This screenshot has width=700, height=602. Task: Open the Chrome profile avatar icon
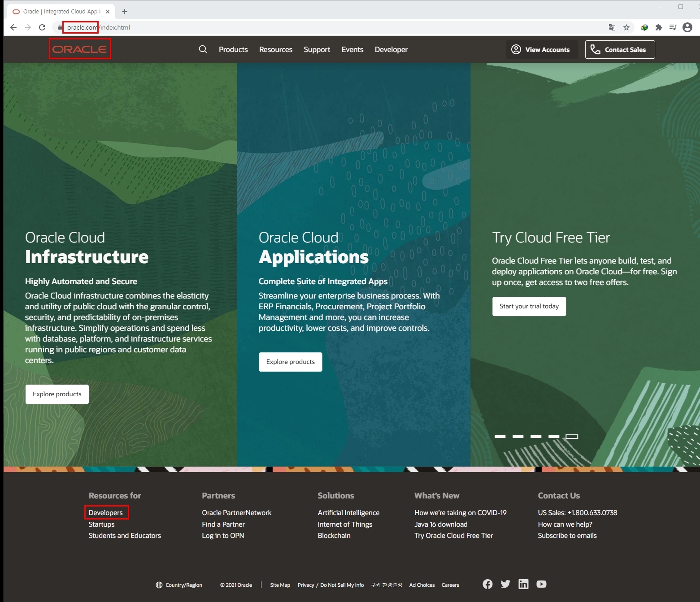[687, 27]
